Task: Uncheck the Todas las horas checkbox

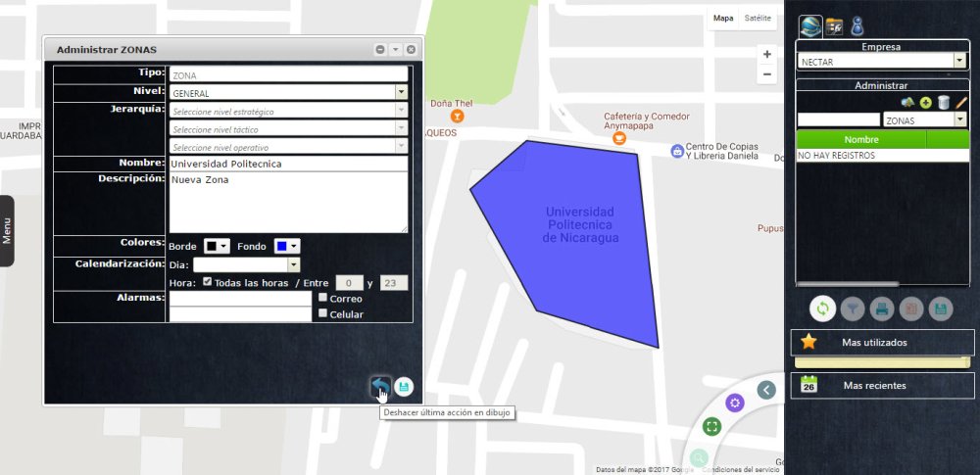Action: [x=208, y=282]
